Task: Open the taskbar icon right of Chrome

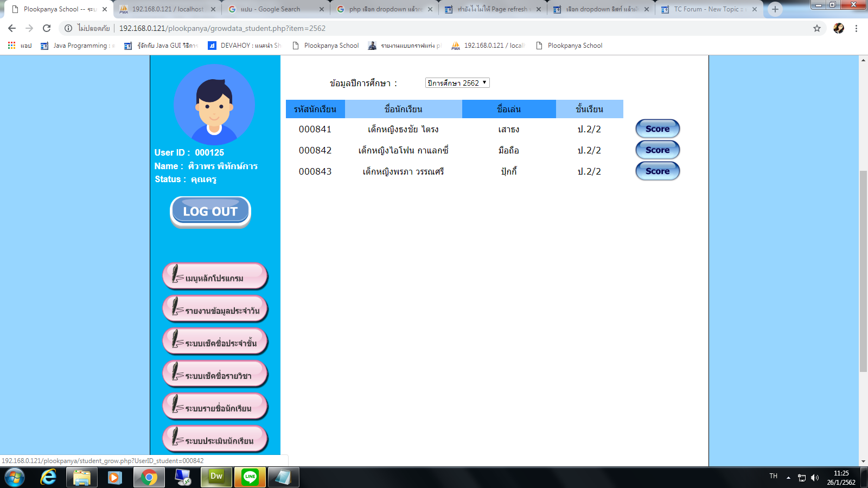Action: [x=183, y=477]
